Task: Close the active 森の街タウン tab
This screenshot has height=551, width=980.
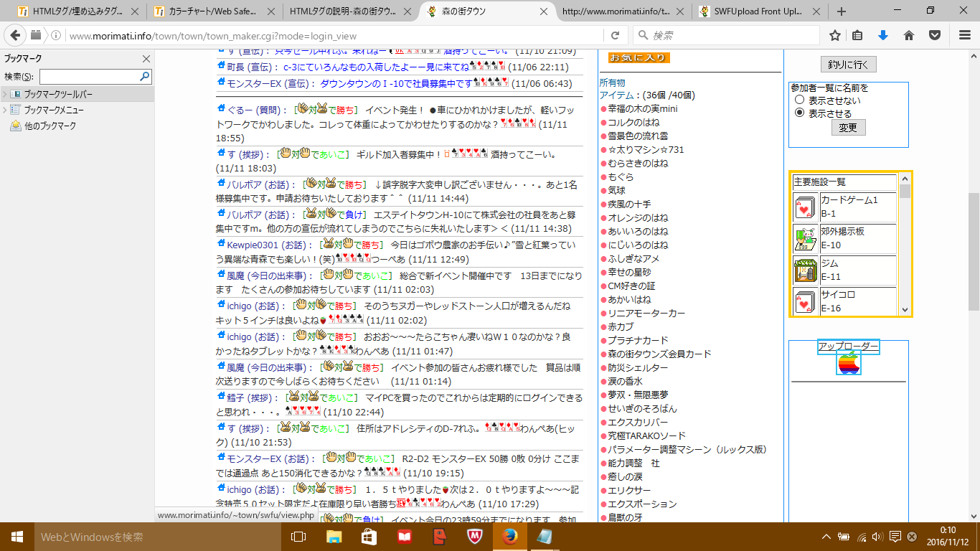Action: [x=543, y=11]
